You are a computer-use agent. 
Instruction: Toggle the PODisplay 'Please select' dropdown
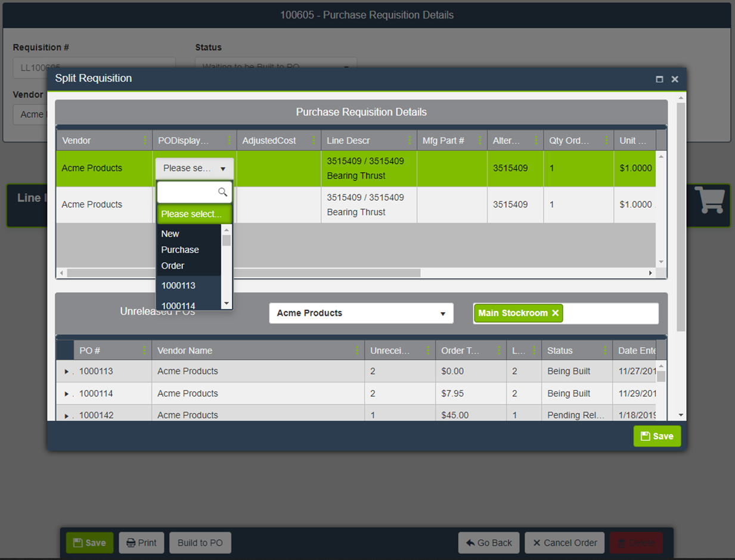click(x=194, y=169)
